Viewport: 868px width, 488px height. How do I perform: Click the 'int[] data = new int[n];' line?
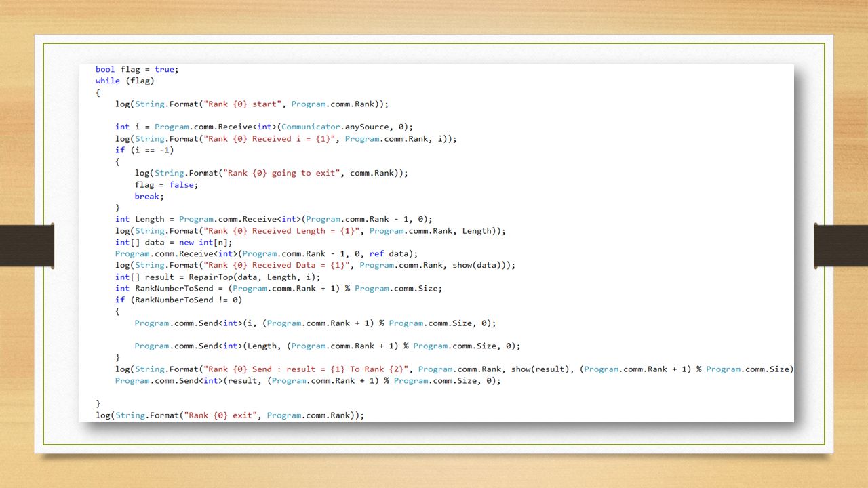point(174,242)
